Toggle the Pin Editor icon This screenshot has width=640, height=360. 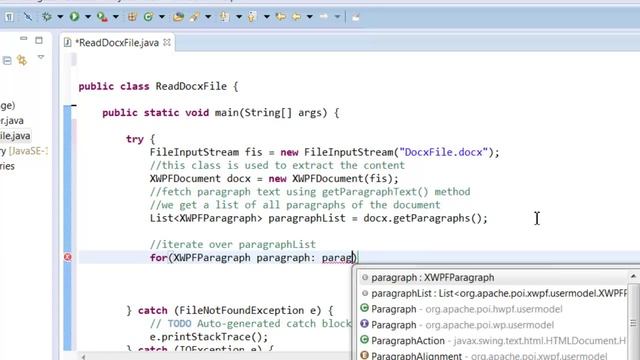356,17
